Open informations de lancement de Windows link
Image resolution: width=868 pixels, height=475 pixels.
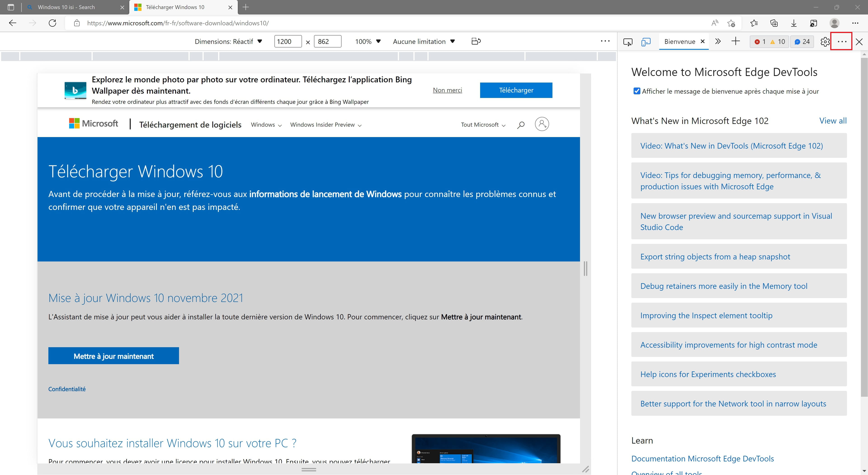click(325, 194)
